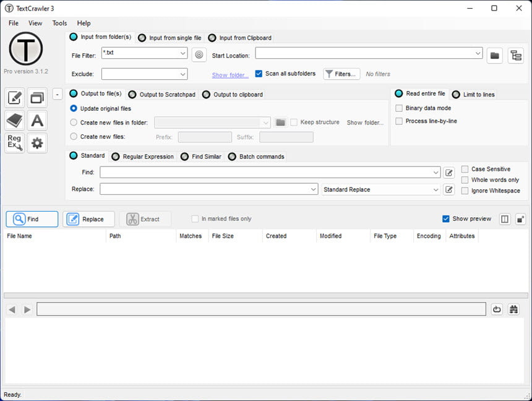Click the refresh preview icon

pyautogui.click(x=497, y=309)
